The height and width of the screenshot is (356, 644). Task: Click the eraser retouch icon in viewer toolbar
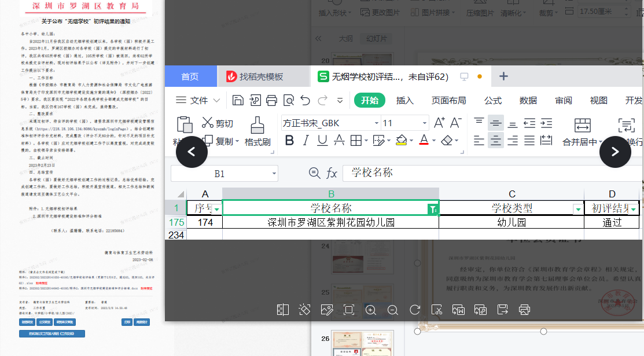click(x=305, y=310)
